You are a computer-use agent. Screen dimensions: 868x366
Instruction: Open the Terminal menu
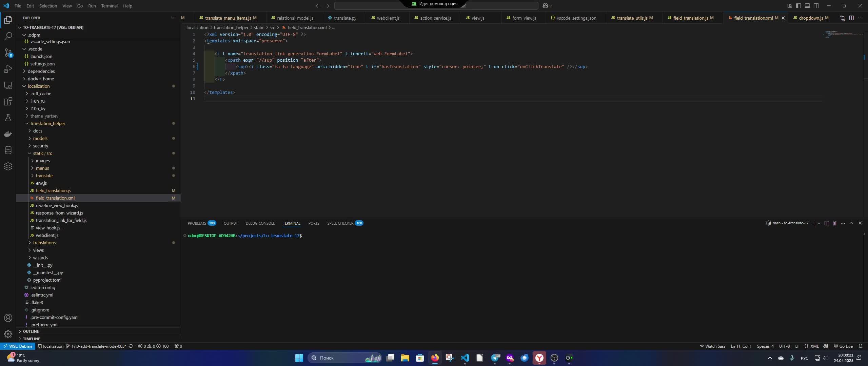pos(109,6)
